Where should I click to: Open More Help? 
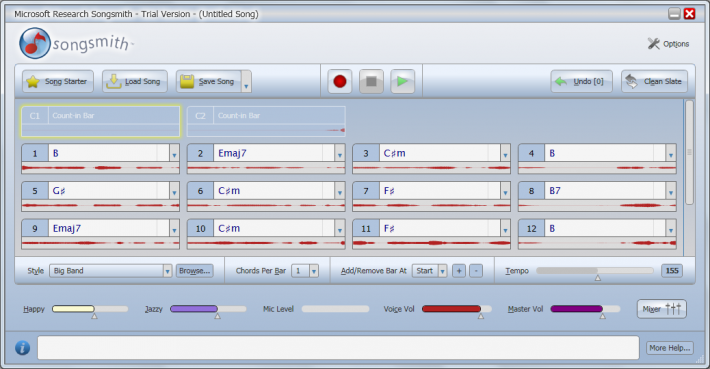(670, 348)
